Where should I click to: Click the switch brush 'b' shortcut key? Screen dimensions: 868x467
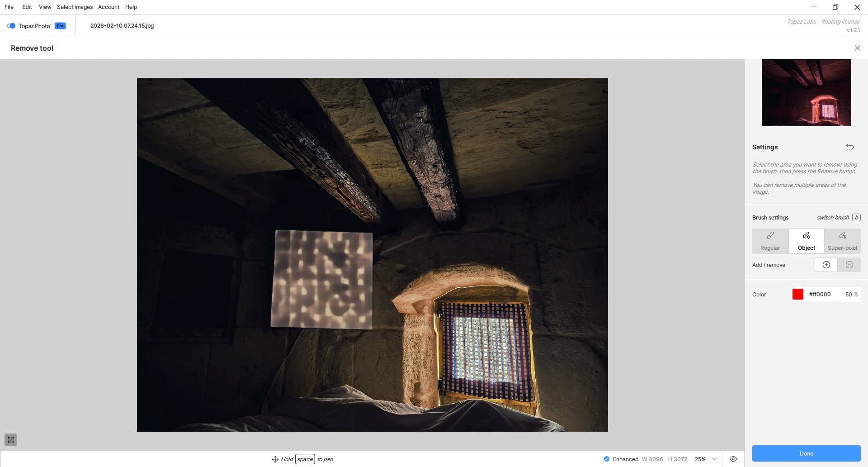pyautogui.click(x=856, y=218)
